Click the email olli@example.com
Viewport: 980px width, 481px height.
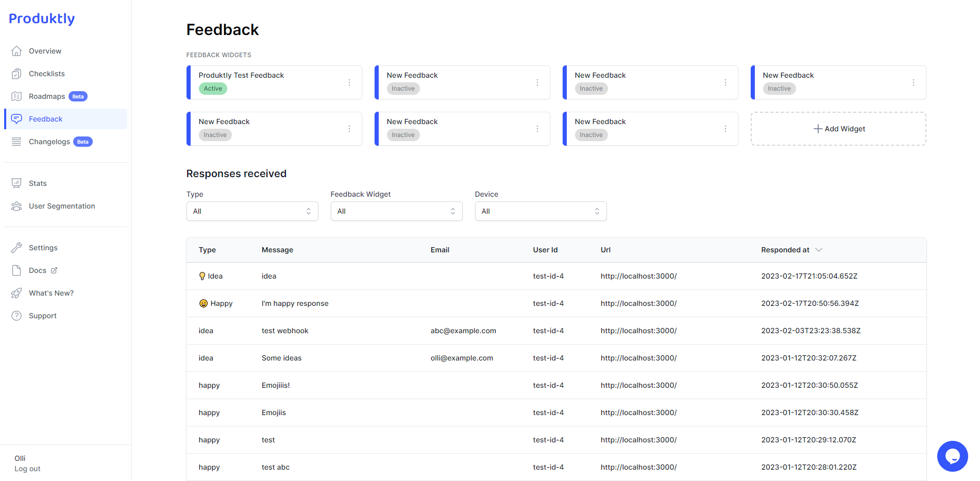[x=462, y=358]
